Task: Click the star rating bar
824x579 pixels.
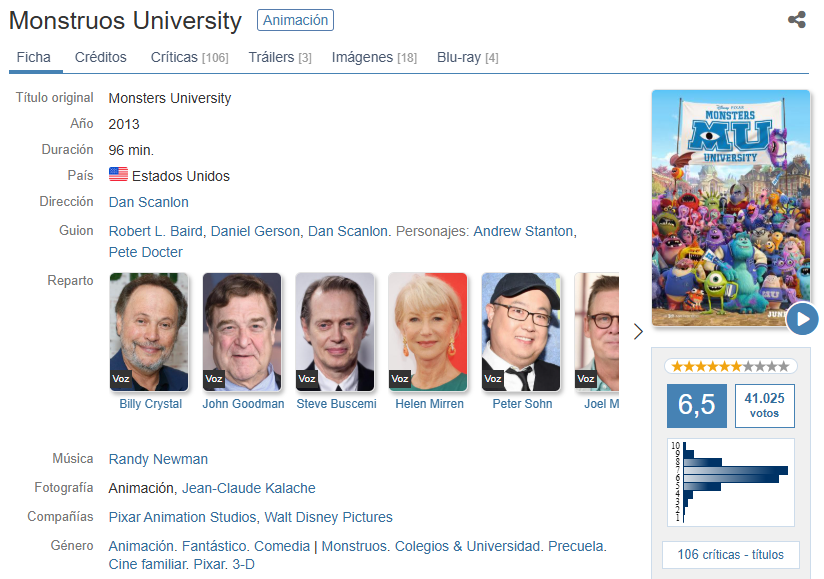Action: click(730, 366)
